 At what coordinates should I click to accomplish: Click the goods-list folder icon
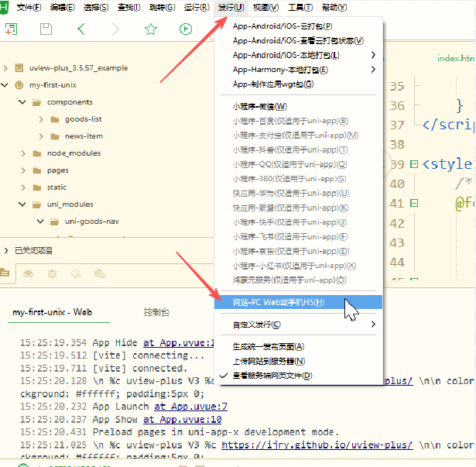click(x=55, y=119)
